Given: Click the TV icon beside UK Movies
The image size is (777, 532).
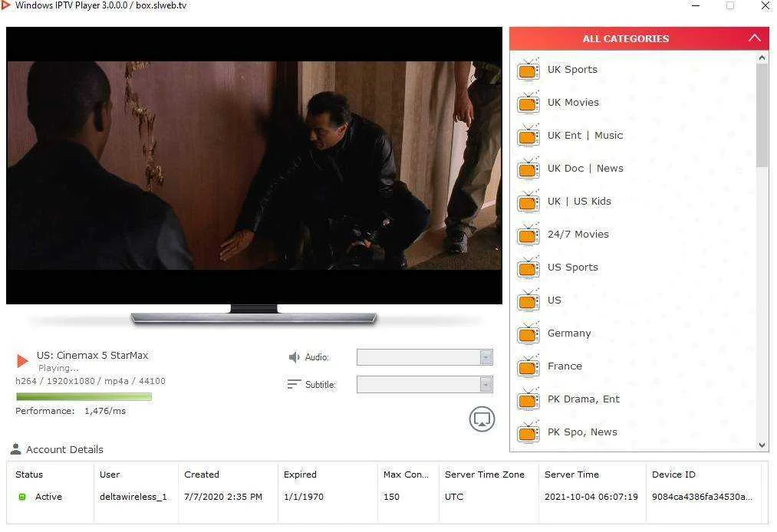Looking at the screenshot, I should 528,103.
